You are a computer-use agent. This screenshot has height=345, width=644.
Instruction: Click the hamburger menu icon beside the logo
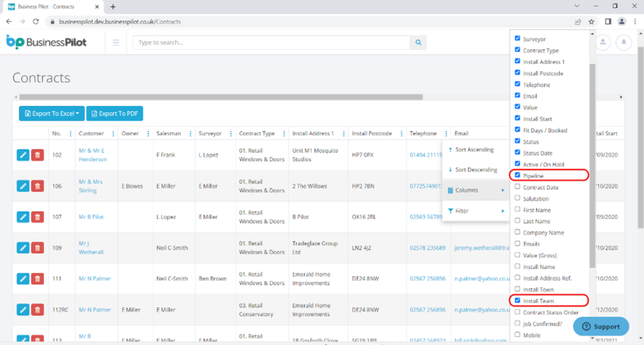116,43
